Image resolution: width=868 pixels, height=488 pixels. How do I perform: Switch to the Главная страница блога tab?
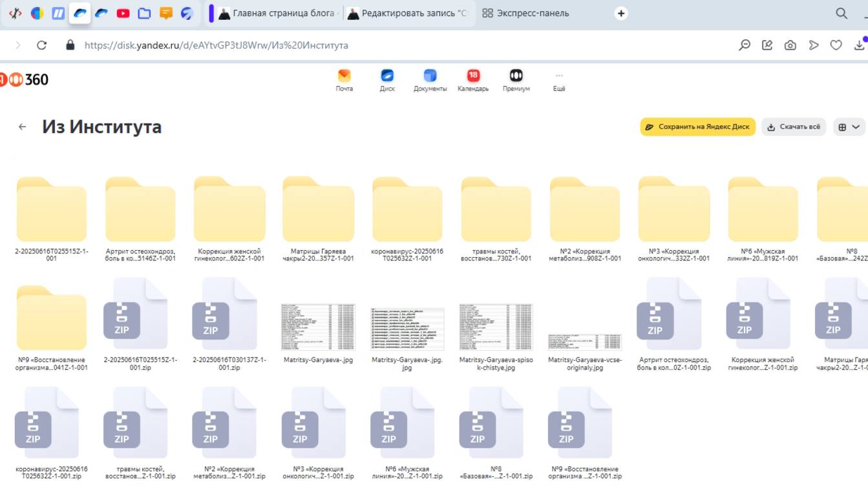pos(277,13)
